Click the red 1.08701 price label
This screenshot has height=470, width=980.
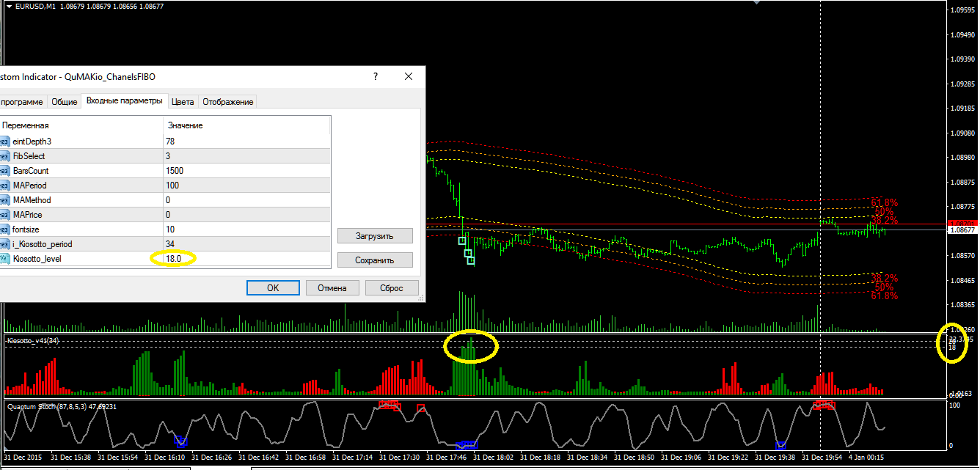coord(962,224)
